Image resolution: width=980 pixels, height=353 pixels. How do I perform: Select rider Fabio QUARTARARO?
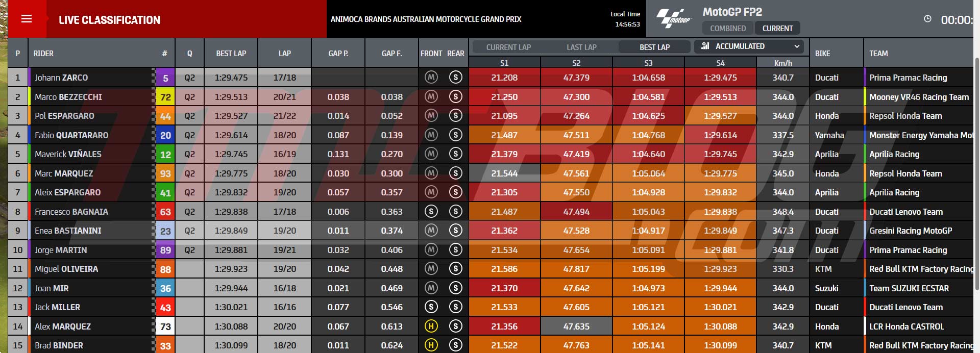pos(71,135)
